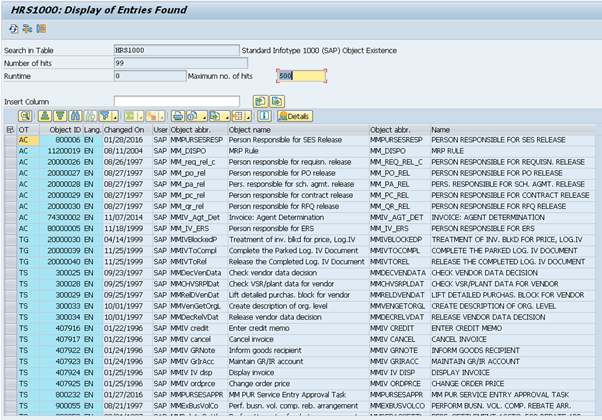Click the Insert Column input field
The width and height of the screenshot is (602, 420).
pyautogui.click(x=178, y=101)
